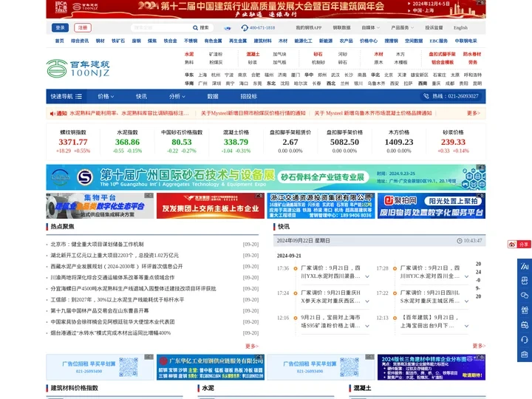Open the 价格 dropdown in the blue navbar

106,96
